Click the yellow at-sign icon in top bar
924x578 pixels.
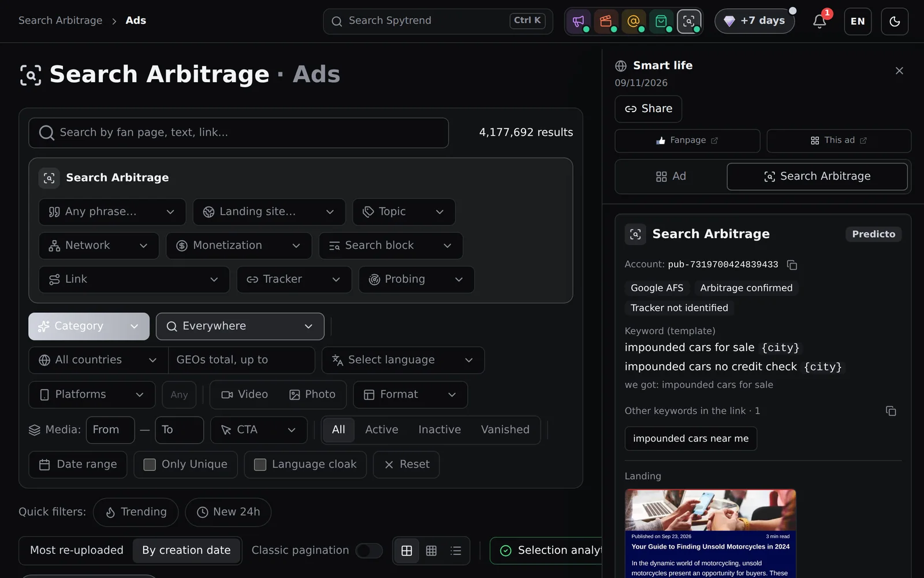[634, 21]
